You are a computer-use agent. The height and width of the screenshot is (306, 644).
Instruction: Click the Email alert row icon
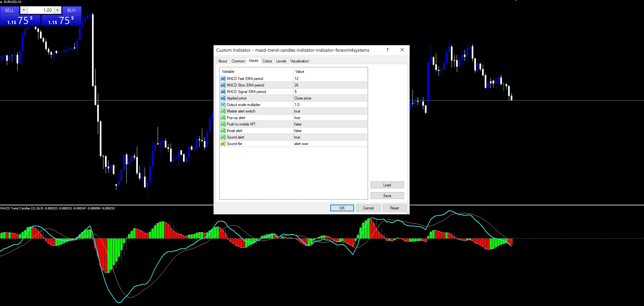(x=223, y=131)
